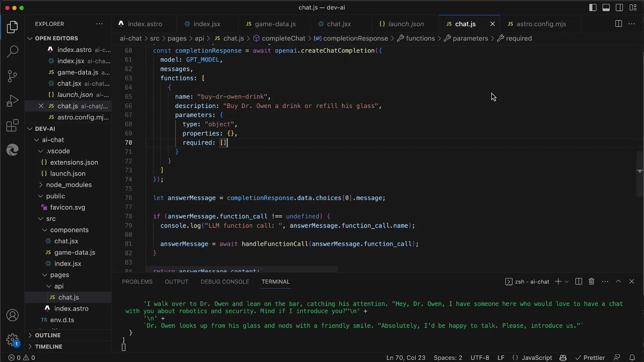
Task: Open the PROBLEMS panel tab
Action: click(137, 281)
